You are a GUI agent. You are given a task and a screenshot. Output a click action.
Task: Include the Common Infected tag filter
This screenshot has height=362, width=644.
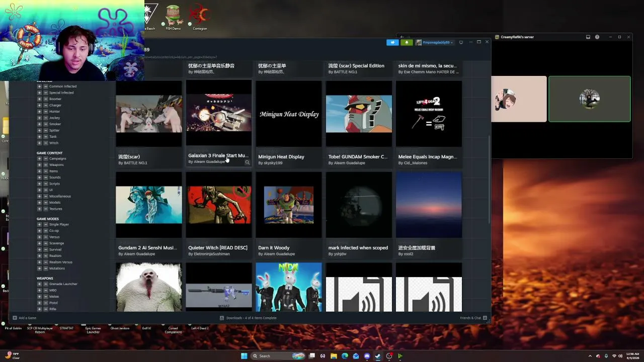[x=39, y=86]
